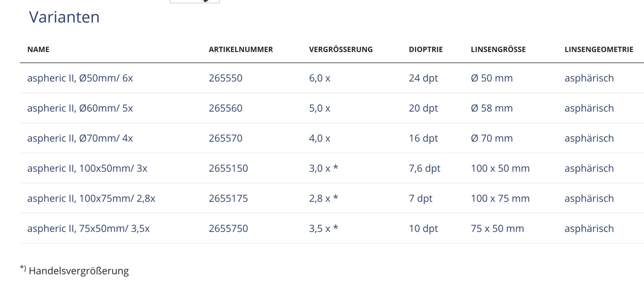Click the 100 x 75 mm lens size
Viewport: 644px width, 283px height.
500,198
